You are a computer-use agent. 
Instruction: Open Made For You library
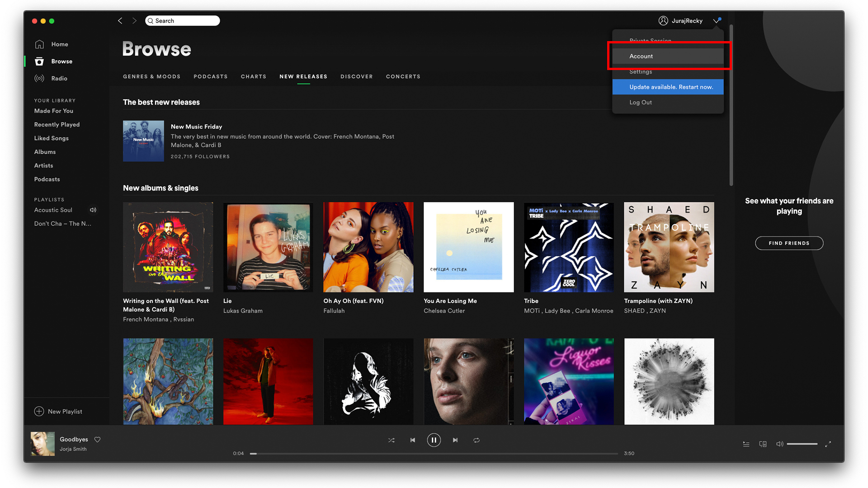click(54, 111)
